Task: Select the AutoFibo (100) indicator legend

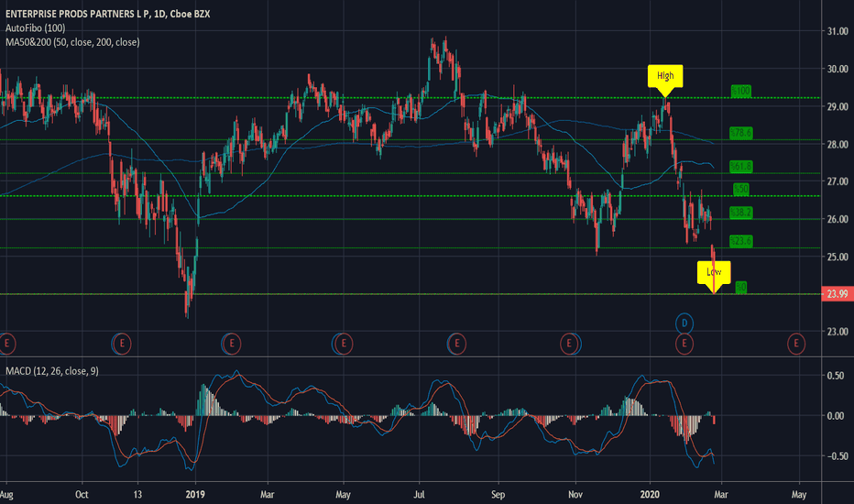Action: 36,28
